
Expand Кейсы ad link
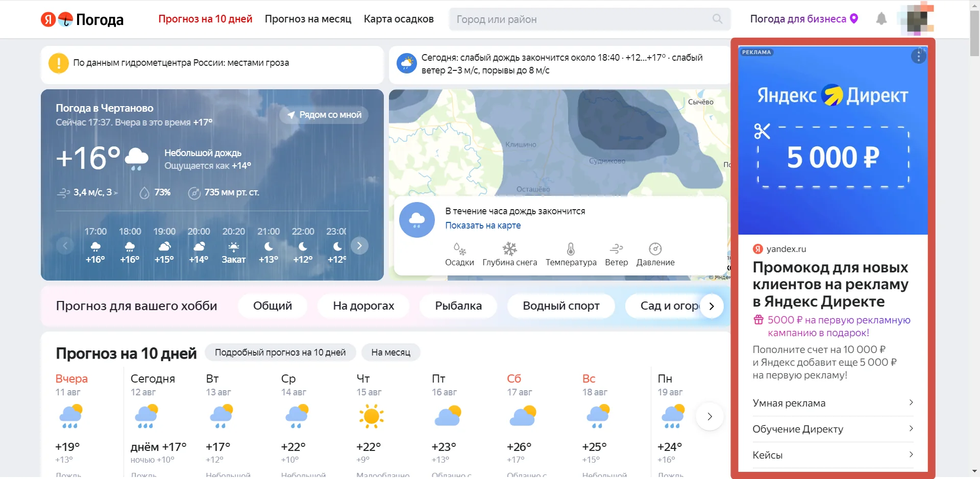(x=832, y=455)
